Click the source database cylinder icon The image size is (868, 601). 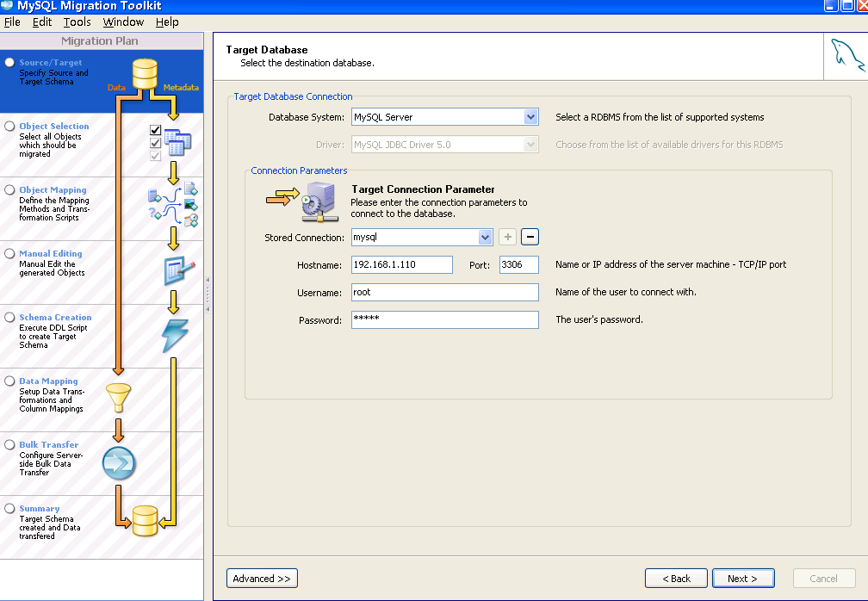click(145, 74)
